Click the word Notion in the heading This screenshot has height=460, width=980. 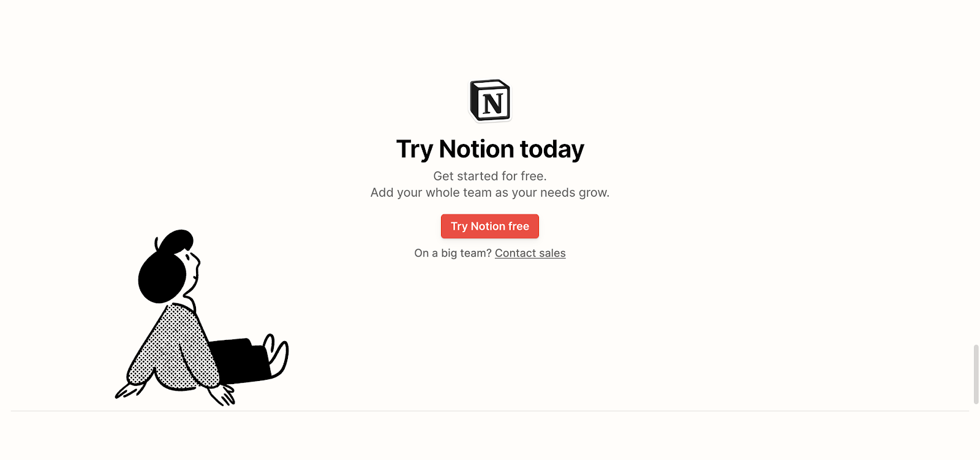pos(477,149)
